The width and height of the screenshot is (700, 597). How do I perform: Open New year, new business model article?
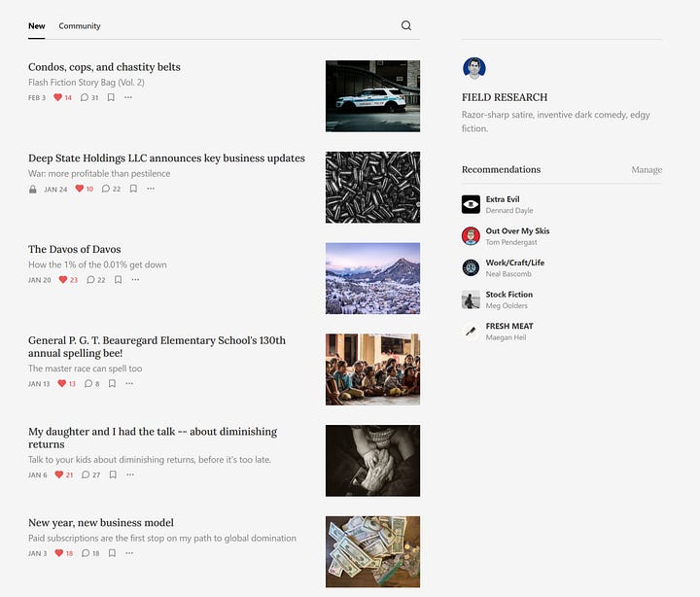(101, 522)
